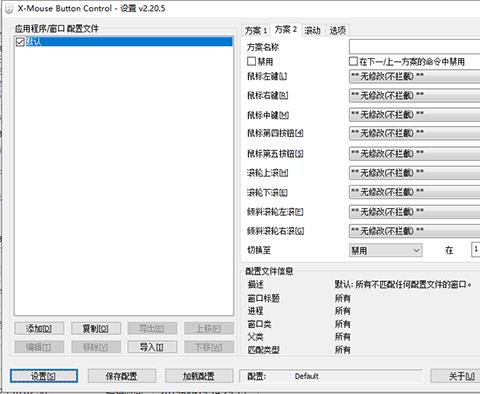The height and width of the screenshot is (394, 480).
Task: Click the 所有 value beside 窗口标题
Action: 342,298
